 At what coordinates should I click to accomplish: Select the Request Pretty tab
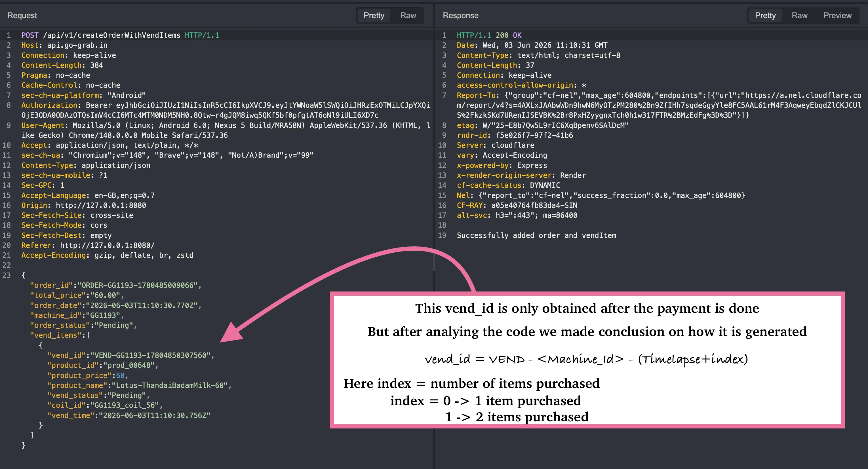[374, 16]
